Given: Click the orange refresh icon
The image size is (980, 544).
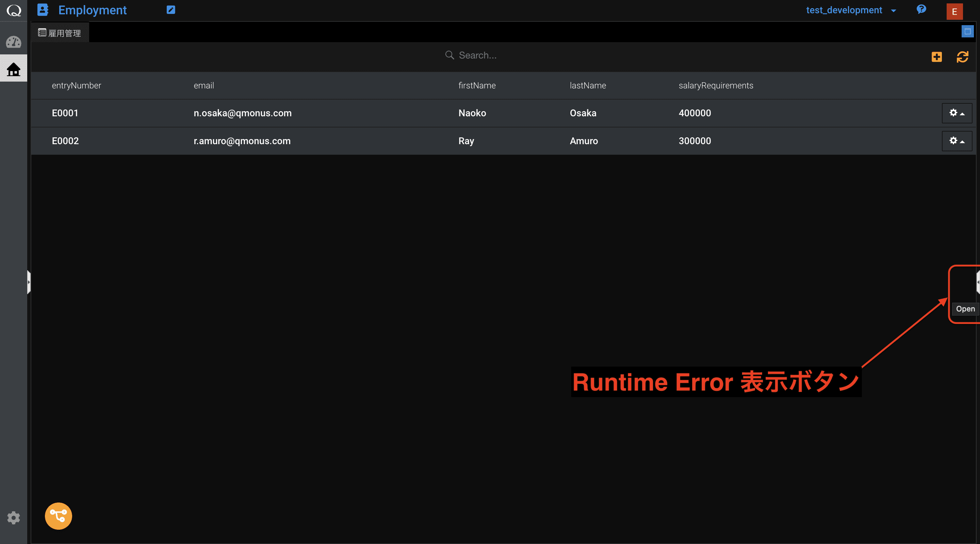Looking at the screenshot, I should pyautogui.click(x=963, y=57).
